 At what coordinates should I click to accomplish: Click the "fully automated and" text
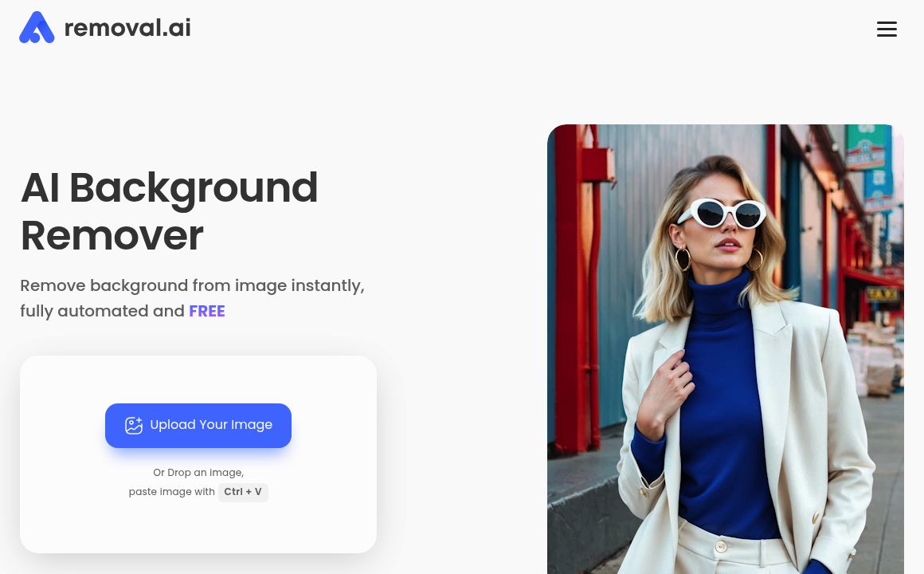[102, 311]
